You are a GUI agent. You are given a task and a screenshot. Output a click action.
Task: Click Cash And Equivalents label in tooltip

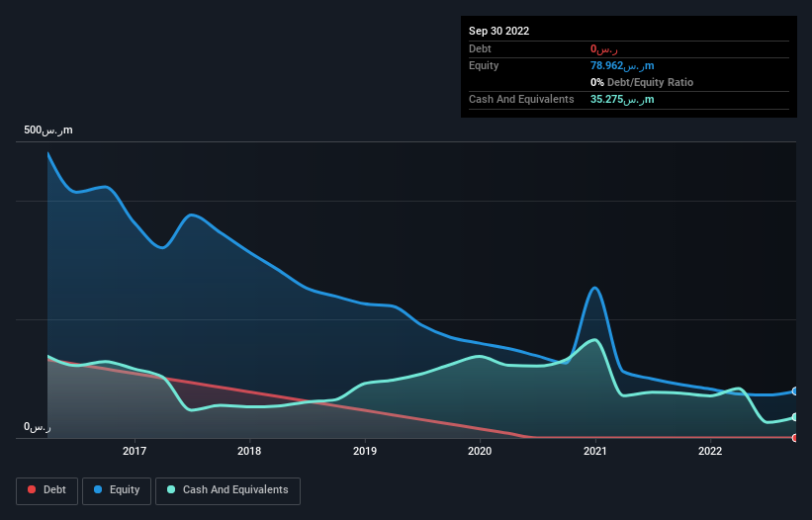click(x=521, y=99)
